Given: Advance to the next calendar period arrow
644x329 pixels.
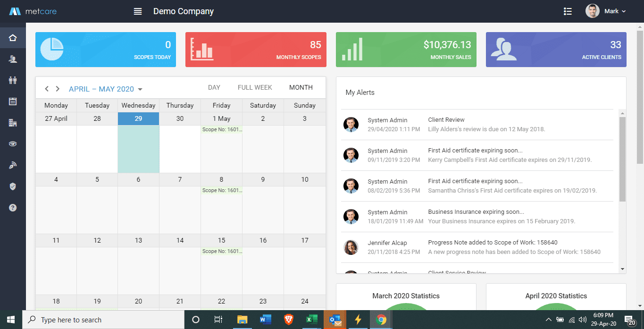Looking at the screenshot, I should [x=58, y=89].
